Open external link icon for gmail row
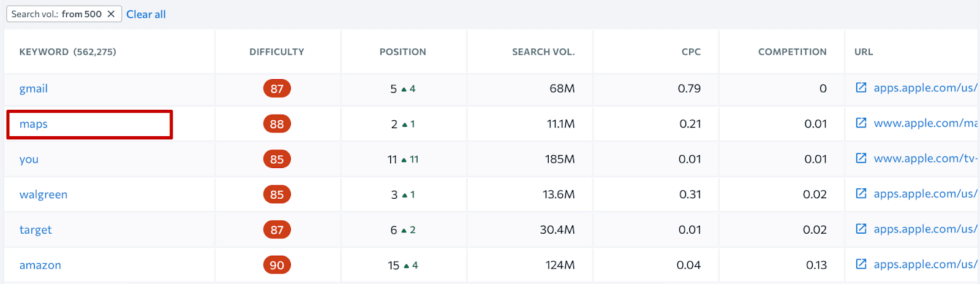Screen dimensions: 980x284 (x=861, y=88)
